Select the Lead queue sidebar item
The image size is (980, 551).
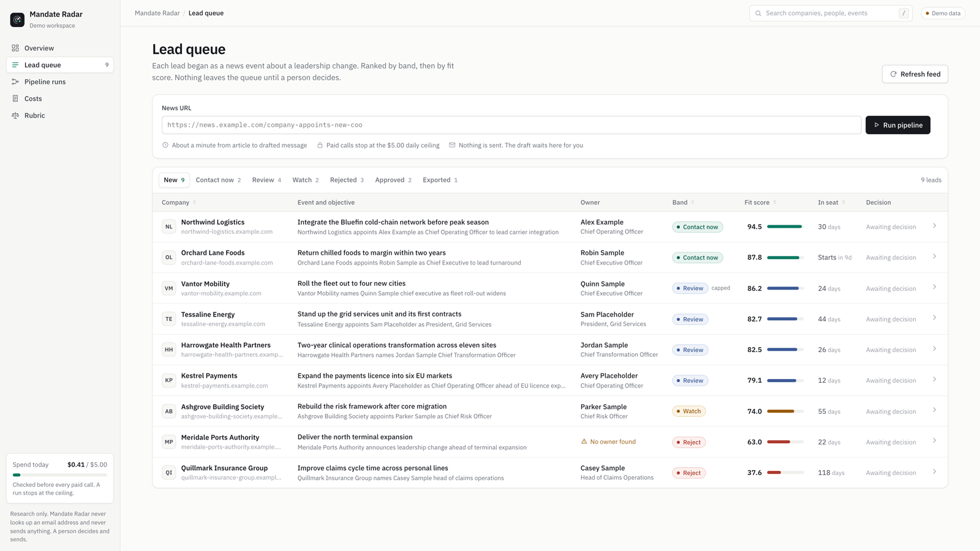[60, 65]
